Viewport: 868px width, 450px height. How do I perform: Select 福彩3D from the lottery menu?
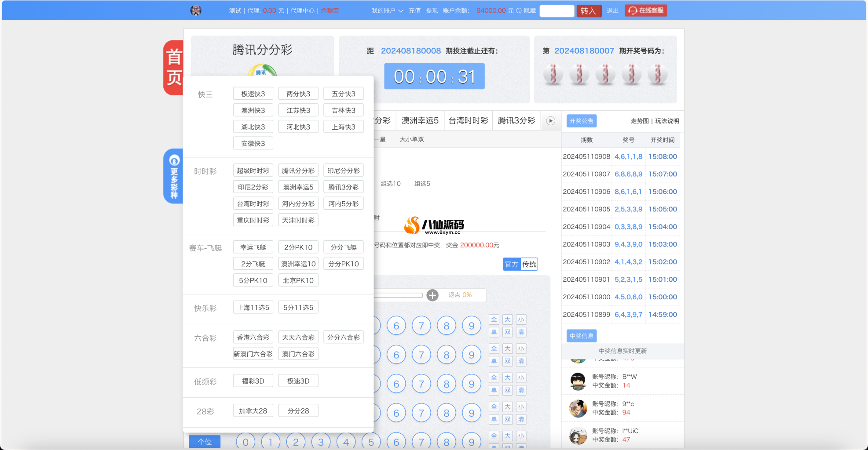pos(253,381)
